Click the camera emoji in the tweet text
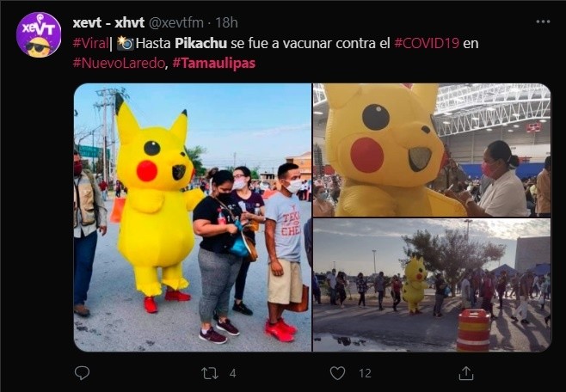 click(126, 43)
